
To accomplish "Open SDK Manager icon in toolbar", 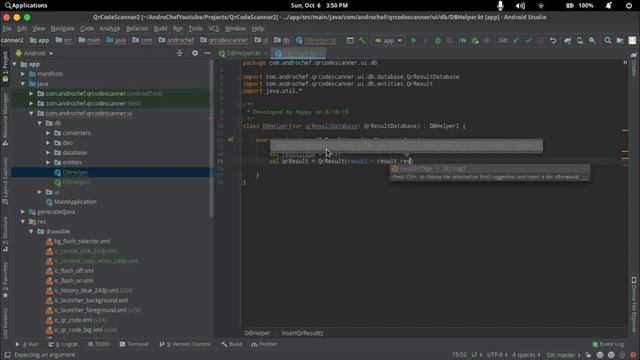I will pos(592,40).
